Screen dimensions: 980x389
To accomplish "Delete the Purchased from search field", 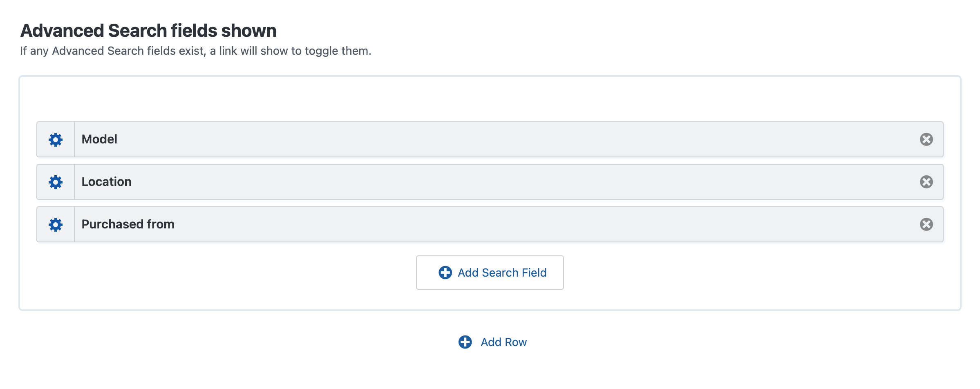I will coord(926,225).
